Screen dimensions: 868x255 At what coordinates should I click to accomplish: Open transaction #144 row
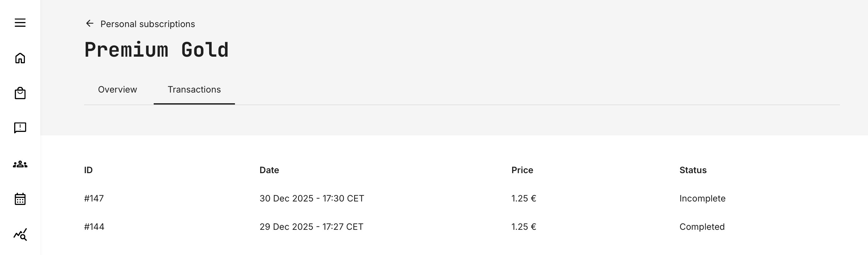94,227
